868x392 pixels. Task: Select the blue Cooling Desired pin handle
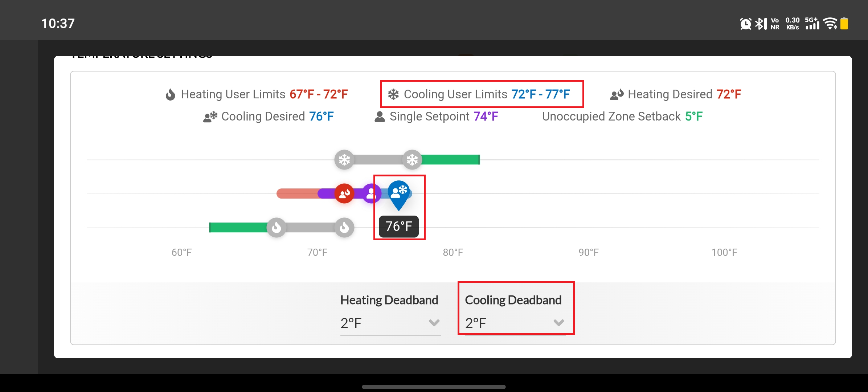399,195
